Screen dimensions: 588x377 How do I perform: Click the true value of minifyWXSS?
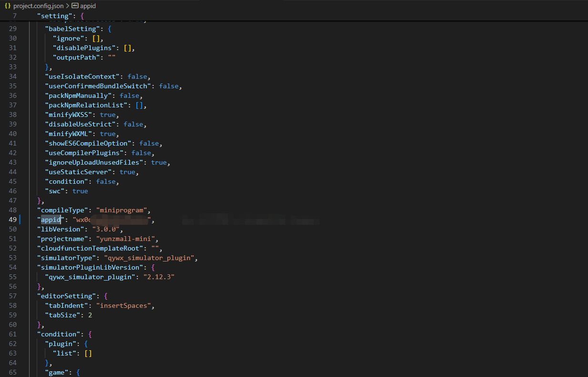point(107,115)
